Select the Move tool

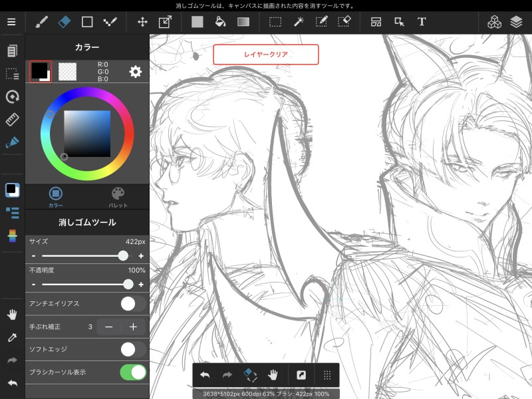(x=142, y=22)
